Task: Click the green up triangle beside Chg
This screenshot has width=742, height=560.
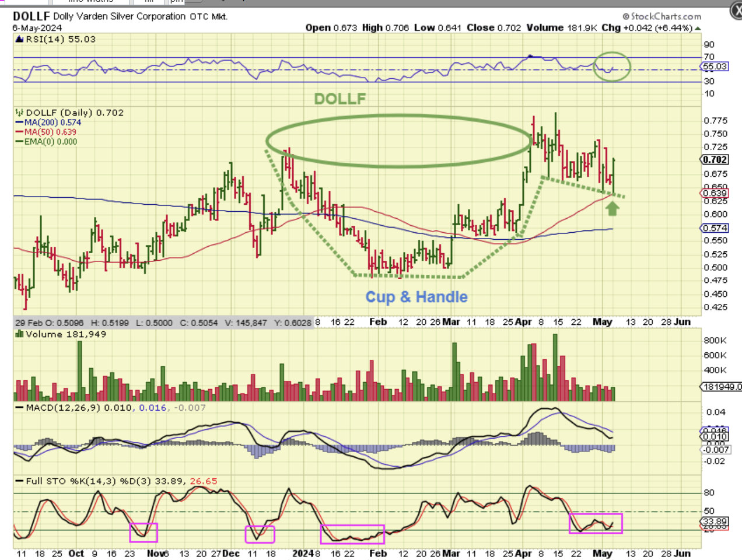Action: (698, 28)
